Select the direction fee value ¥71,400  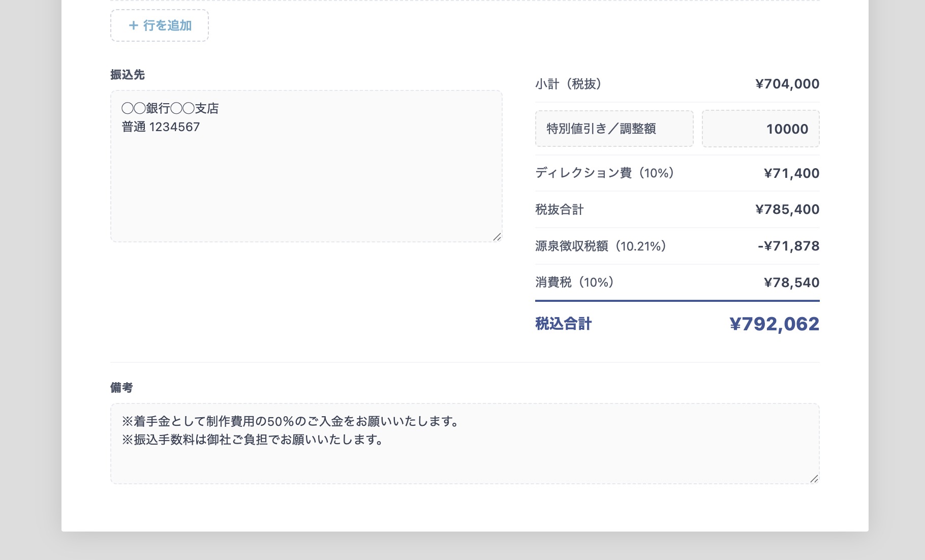(x=791, y=173)
